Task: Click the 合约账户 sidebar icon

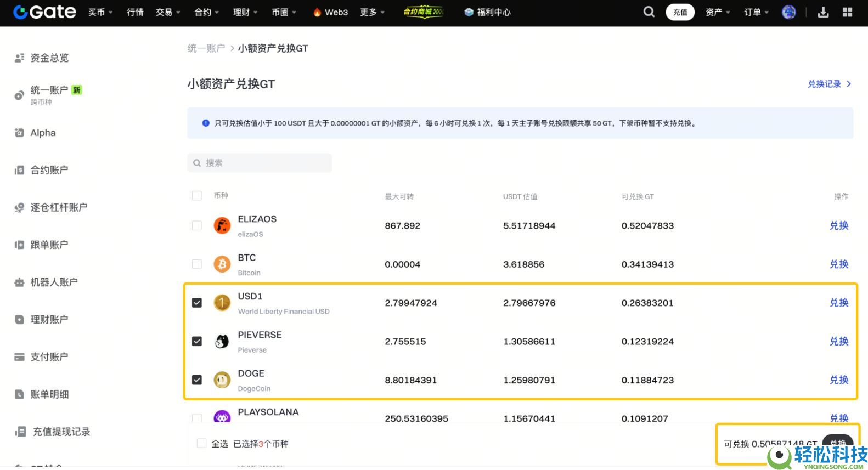Action: pos(19,170)
